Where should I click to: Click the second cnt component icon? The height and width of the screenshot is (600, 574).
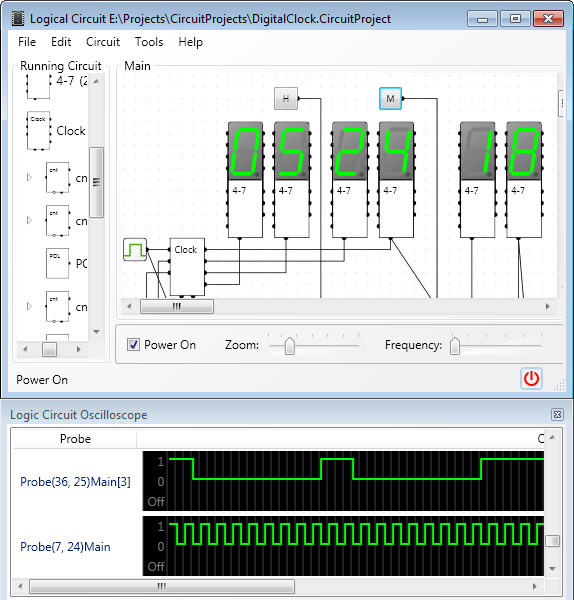pos(57,221)
